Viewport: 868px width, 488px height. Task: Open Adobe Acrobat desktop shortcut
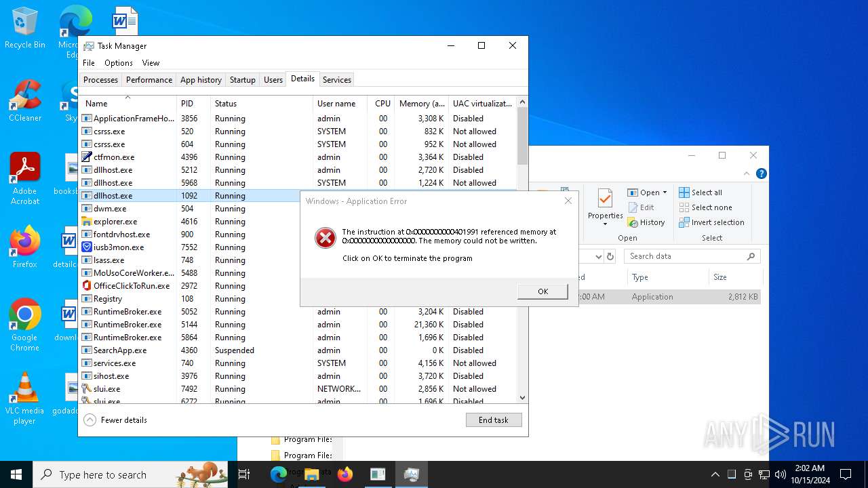25,178
